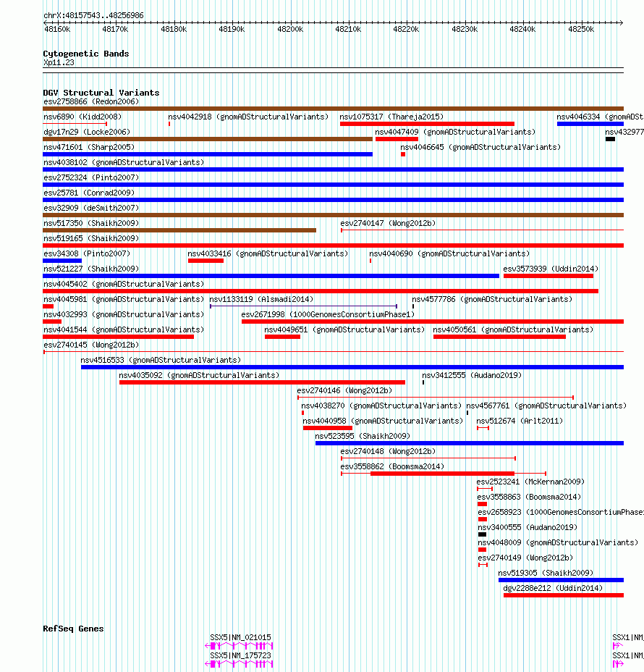Viewport: 644px width, 672px height.
Task: Click the Cytogenetic Bands track title
Action: (x=86, y=54)
